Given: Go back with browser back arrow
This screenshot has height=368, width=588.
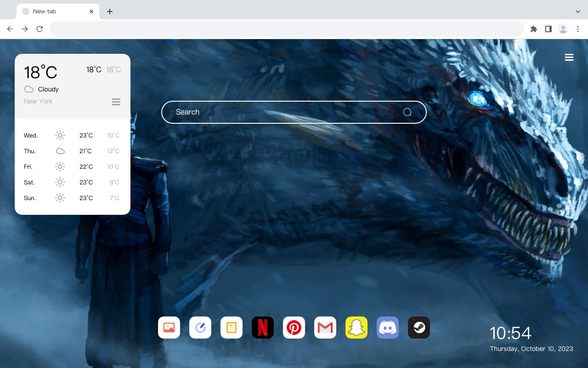Looking at the screenshot, I should click(10, 29).
